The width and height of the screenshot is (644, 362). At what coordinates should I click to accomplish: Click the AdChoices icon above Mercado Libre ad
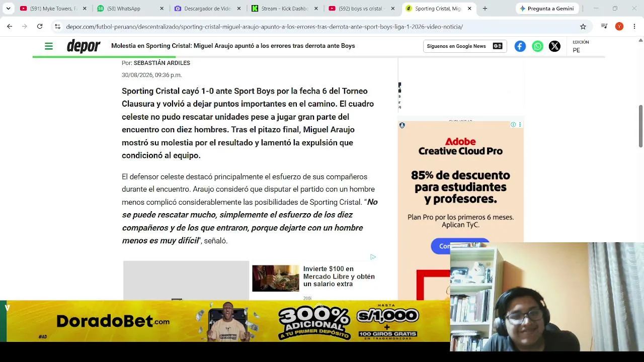coord(373,257)
